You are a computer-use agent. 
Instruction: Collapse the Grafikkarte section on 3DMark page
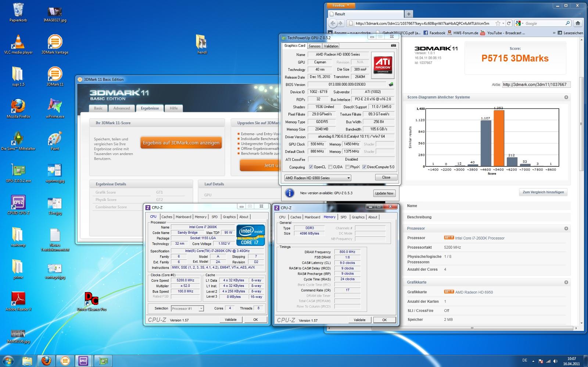(x=566, y=283)
